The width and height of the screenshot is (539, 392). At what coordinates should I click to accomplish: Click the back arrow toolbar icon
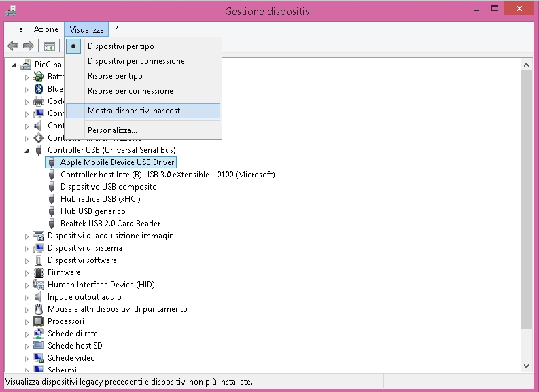[x=12, y=46]
